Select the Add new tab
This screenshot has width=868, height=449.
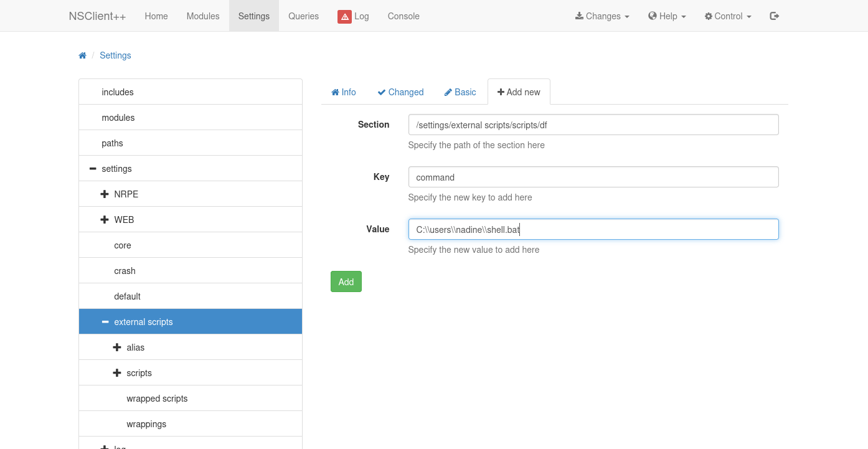pos(519,92)
